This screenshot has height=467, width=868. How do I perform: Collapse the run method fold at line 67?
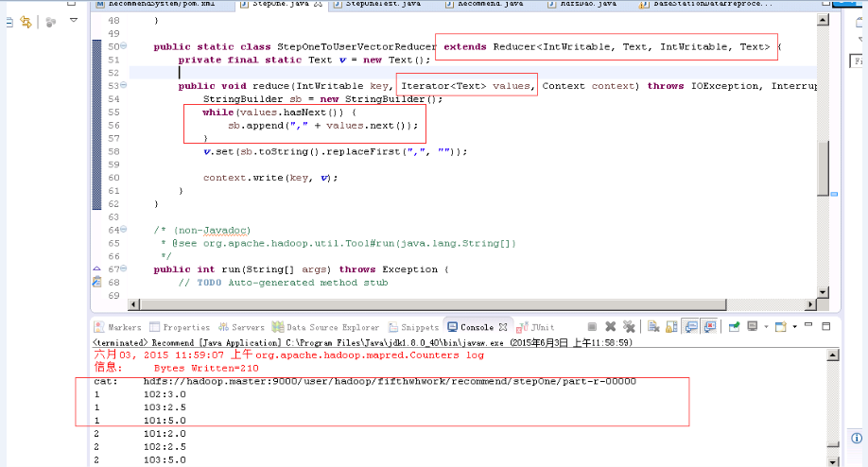[124, 268]
